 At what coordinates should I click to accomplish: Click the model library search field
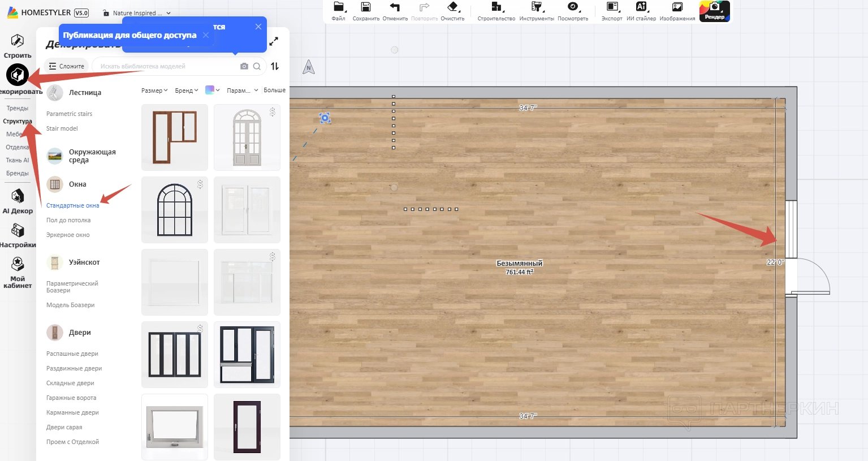tap(167, 66)
